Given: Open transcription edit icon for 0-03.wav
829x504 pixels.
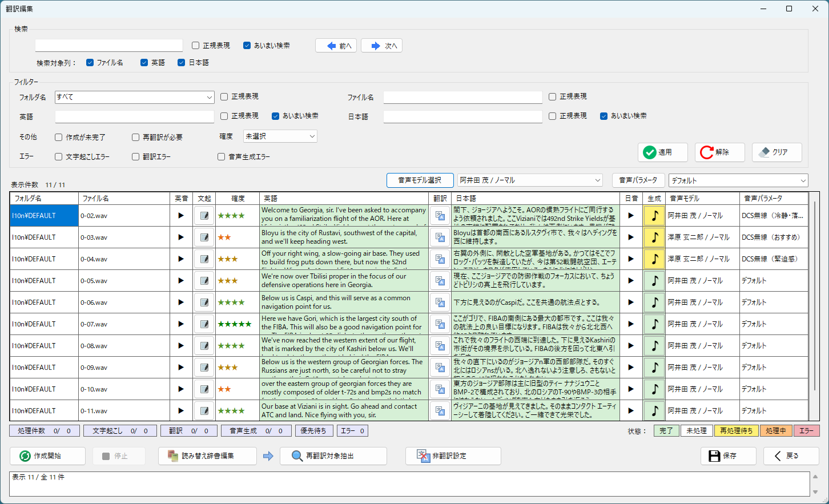Looking at the screenshot, I should tap(204, 237).
